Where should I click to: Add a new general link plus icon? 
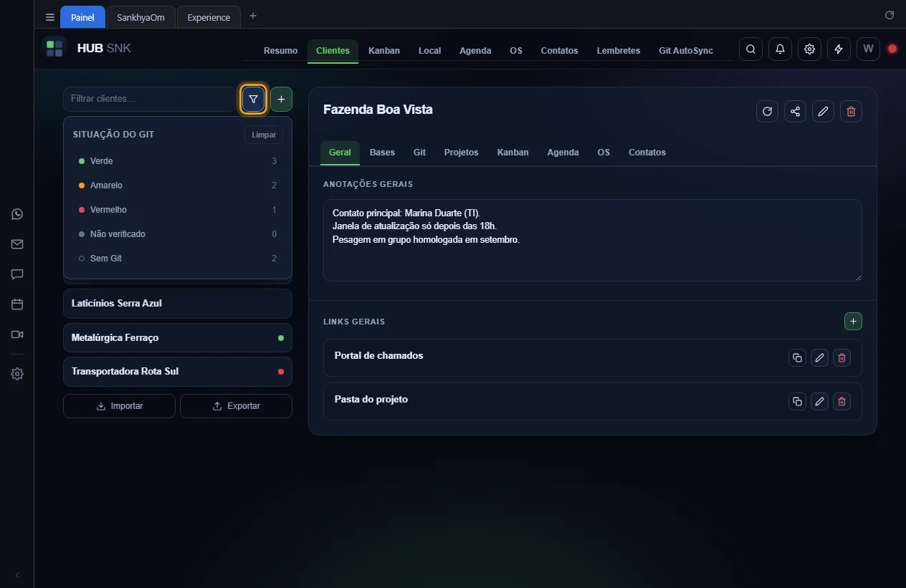tap(853, 322)
